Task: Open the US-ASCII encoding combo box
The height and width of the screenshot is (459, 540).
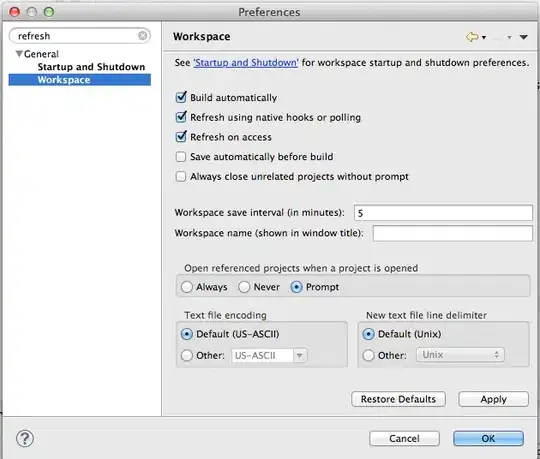Action: click(269, 355)
